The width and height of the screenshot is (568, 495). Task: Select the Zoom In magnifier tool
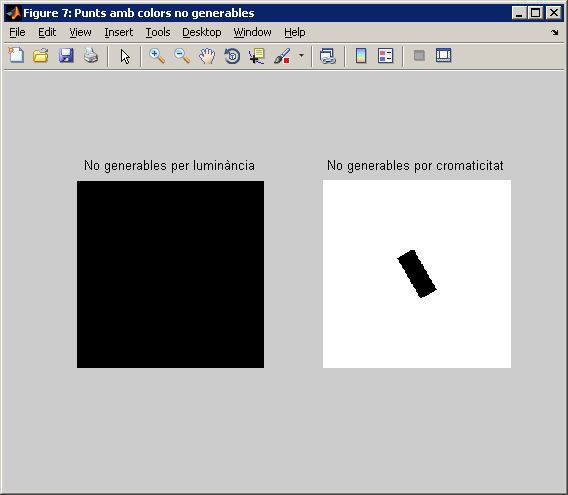157,56
